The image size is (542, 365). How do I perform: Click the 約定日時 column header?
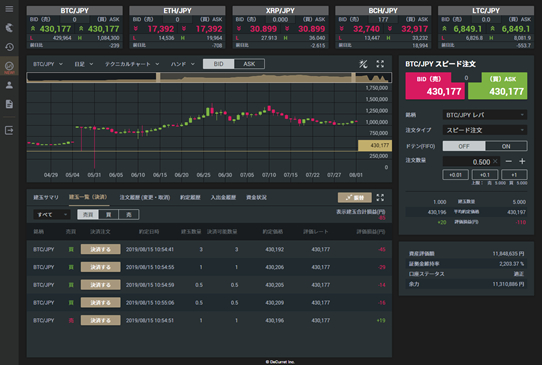click(149, 232)
